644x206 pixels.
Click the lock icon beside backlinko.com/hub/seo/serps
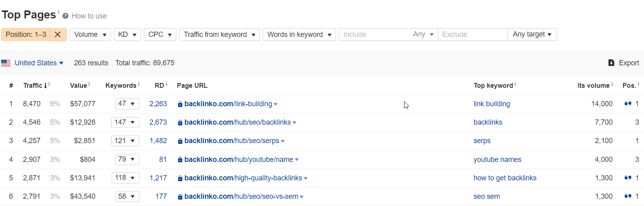coord(180,141)
